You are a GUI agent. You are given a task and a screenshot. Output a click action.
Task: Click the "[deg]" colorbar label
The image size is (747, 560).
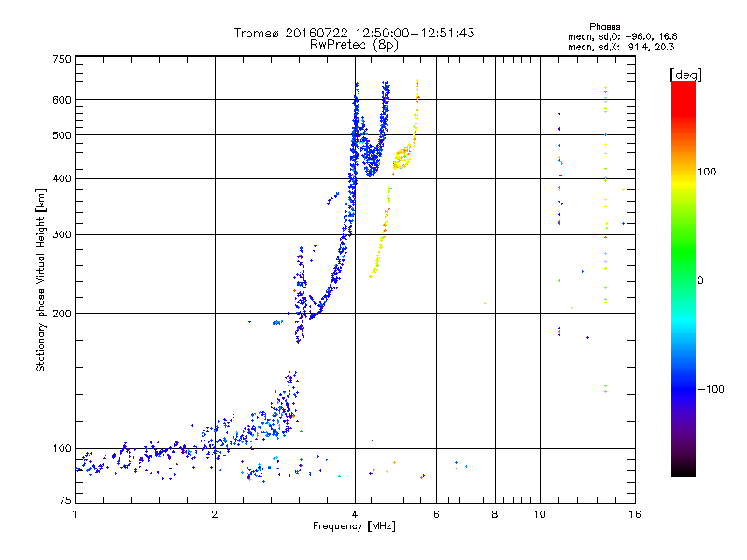click(x=685, y=75)
